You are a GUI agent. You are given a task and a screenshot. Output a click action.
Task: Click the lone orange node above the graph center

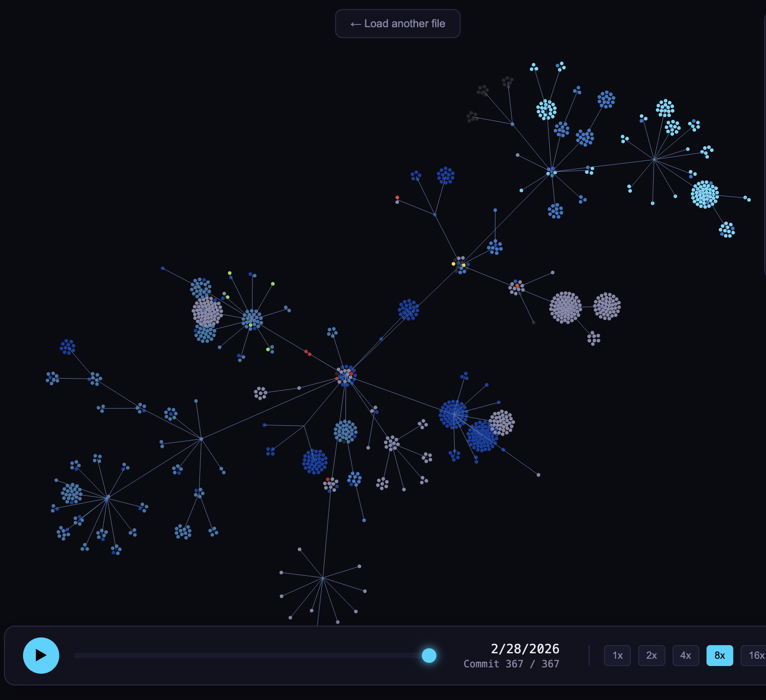[397, 198]
